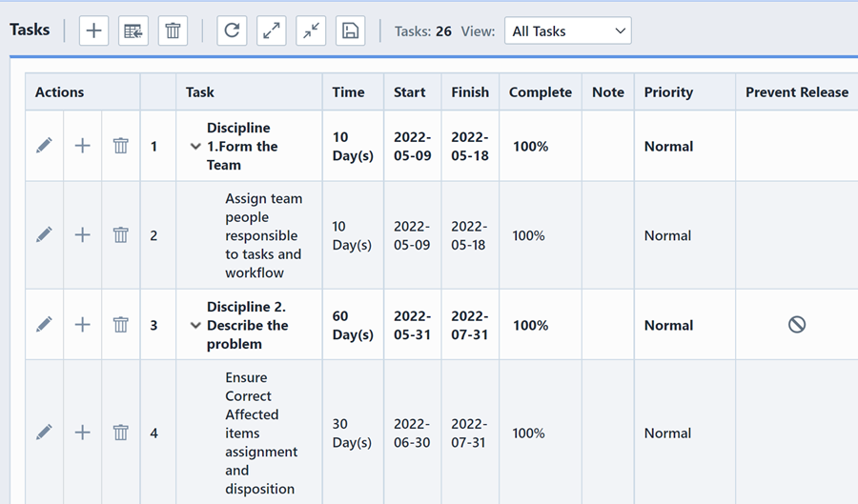Click the Note cell of task 1
The width and height of the screenshot is (858, 504).
pyautogui.click(x=607, y=146)
